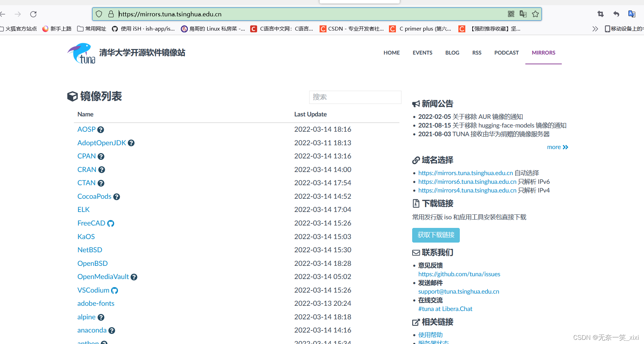Open the 2021-08-03 华为 server donation news
Image resolution: width=644 pixels, height=344 pixels.
(x=484, y=134)
